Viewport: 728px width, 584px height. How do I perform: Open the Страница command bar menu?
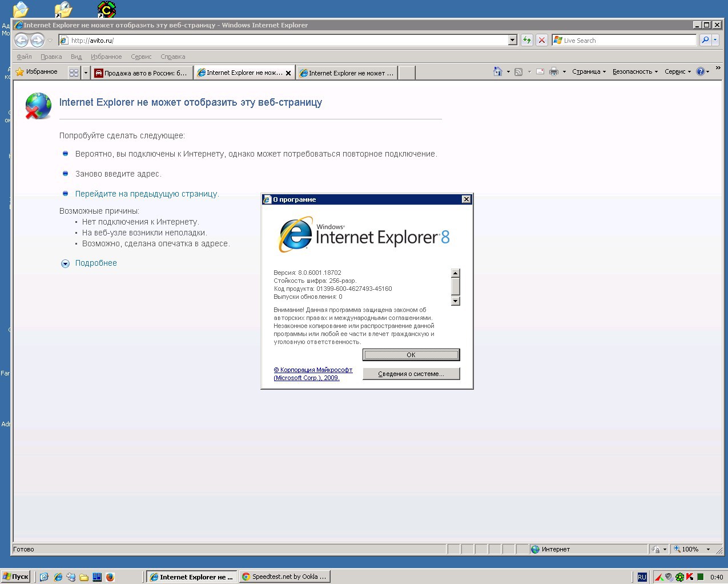pyautogui.click(x=589, y=72)
